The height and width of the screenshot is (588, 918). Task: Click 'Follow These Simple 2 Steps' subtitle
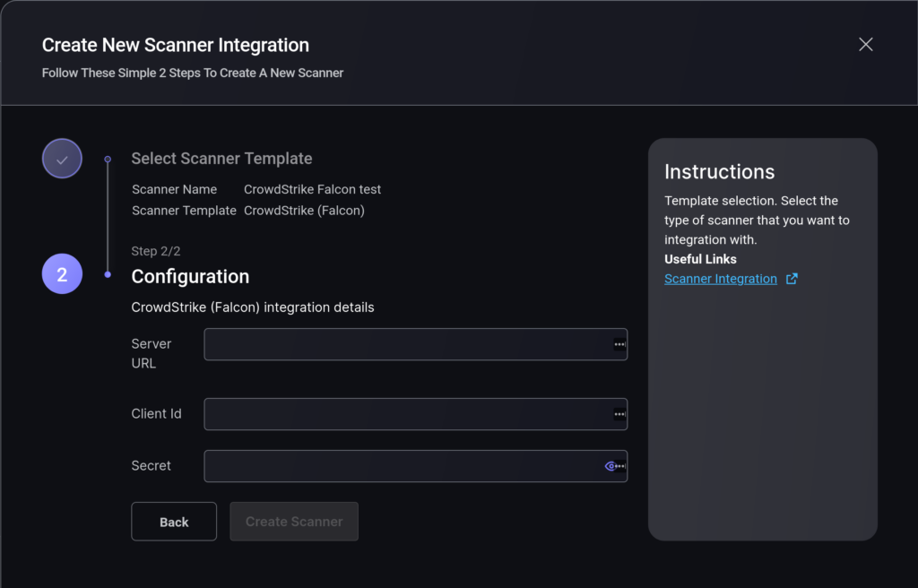193,73
